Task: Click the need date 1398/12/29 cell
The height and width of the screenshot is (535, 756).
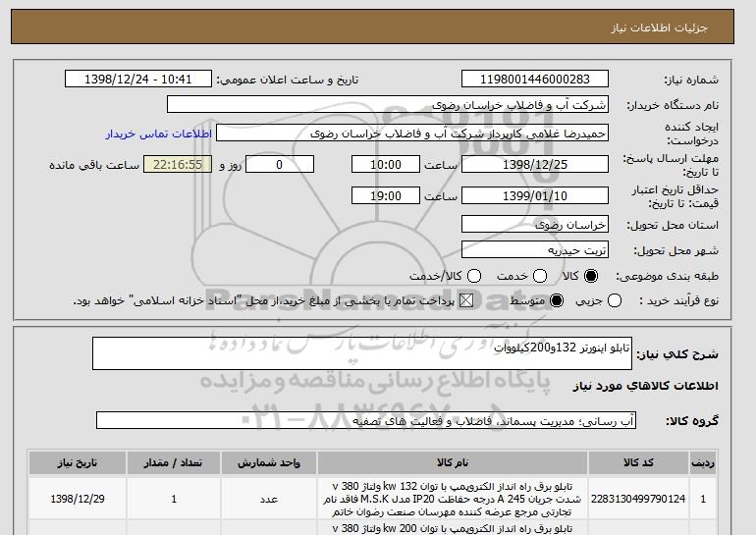Action: click(78, 499)
